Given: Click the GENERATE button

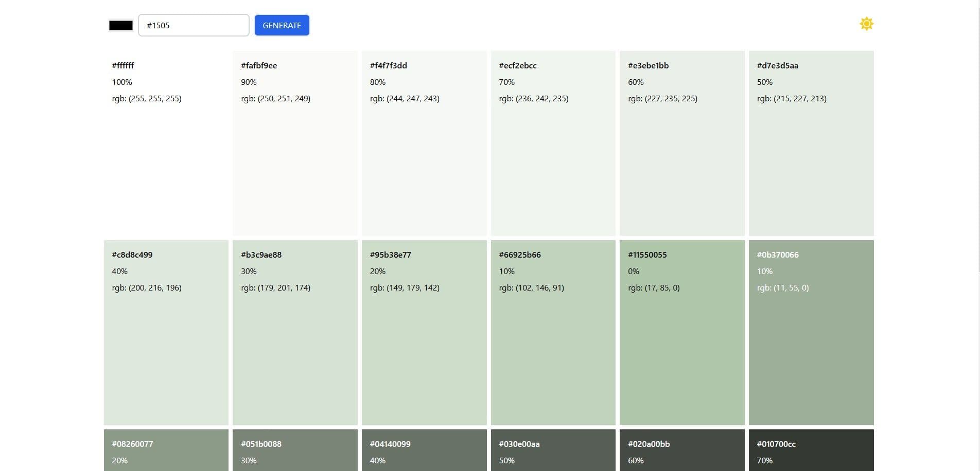Looking at the screenshot, I should click(282, 25).
